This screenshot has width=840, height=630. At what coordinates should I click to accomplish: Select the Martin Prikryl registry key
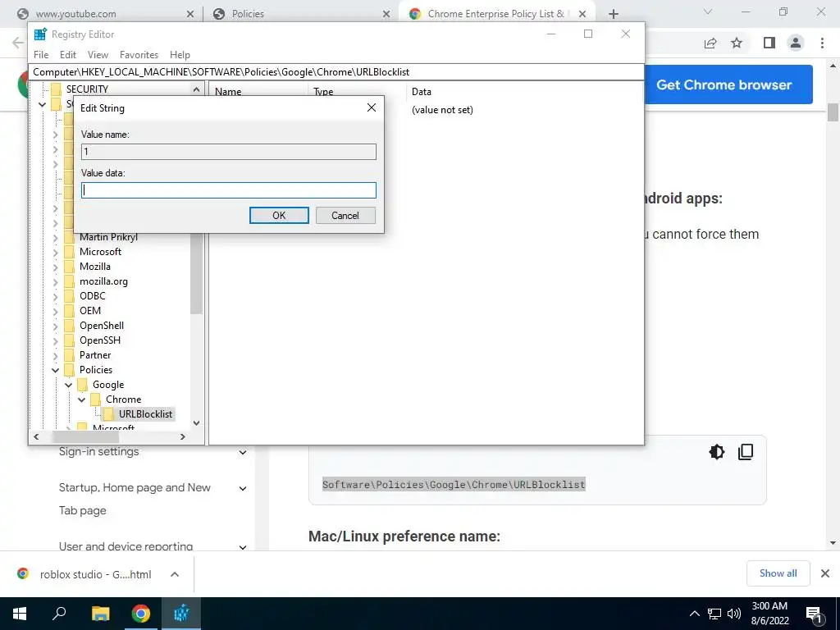(109, 237)
